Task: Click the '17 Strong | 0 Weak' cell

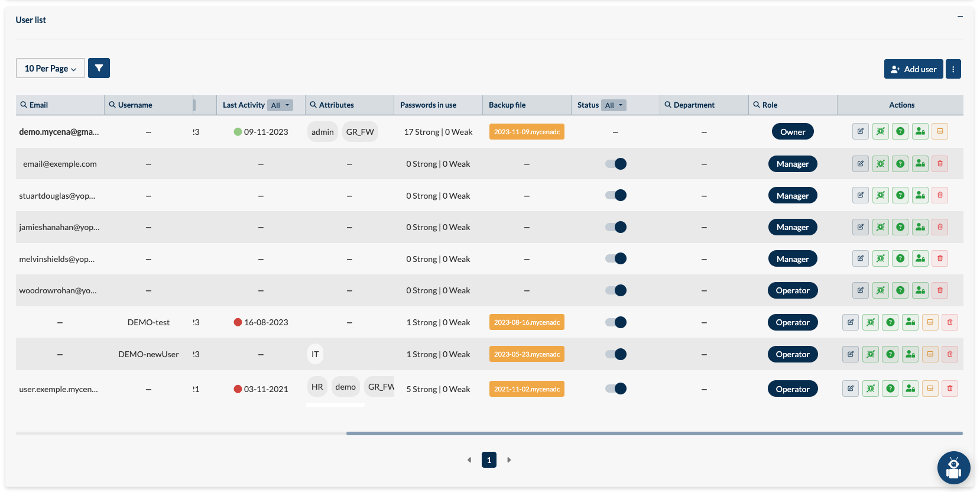Action: 438,132
